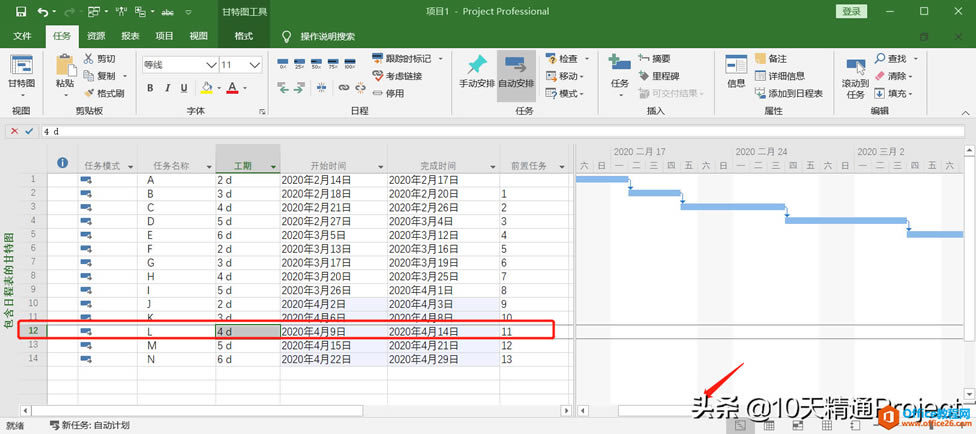
Task: Click the 手动安排 (Manually Schedule) pin icon
Action: coord(477,69)
